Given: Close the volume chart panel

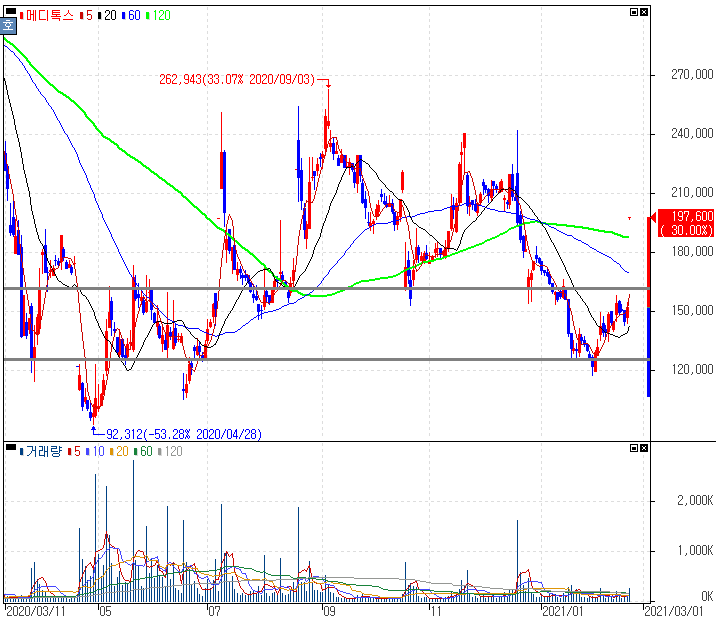Looking at the screenshot, I should [644, 448].
